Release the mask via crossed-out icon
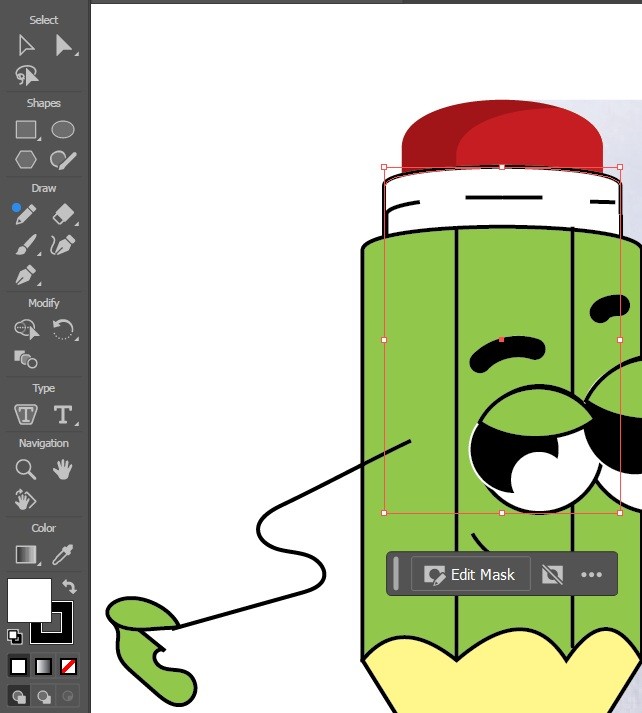 click(x=552, y=575)
